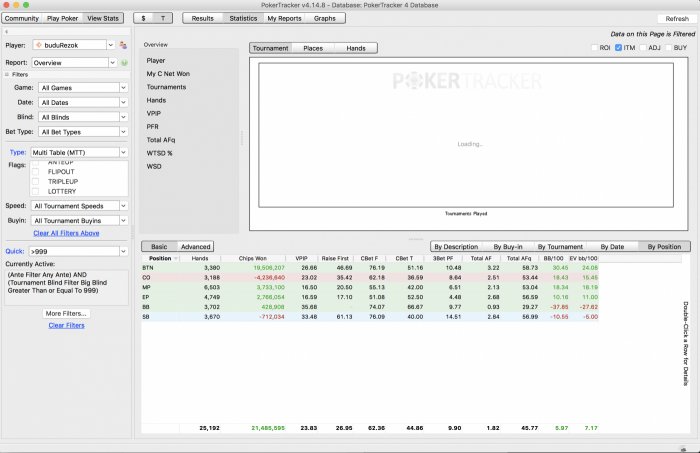Group the report By Position
This screenshot has height=453, width=700.
[664, 247]
